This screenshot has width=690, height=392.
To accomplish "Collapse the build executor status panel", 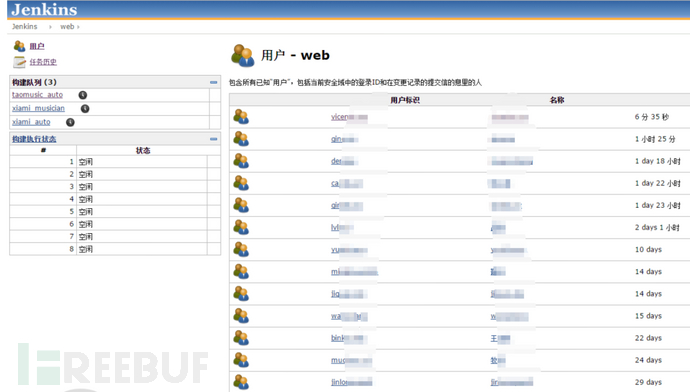I will 213,139.
